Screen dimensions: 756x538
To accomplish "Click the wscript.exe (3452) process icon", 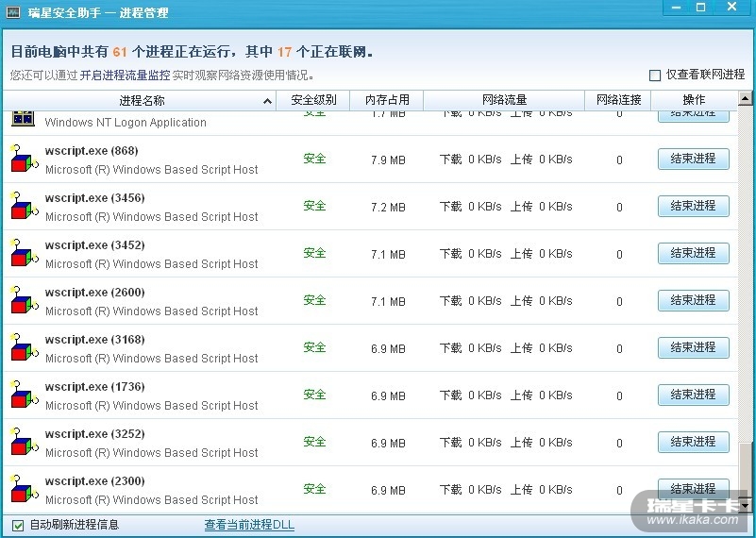I will (x=25, y=253).
